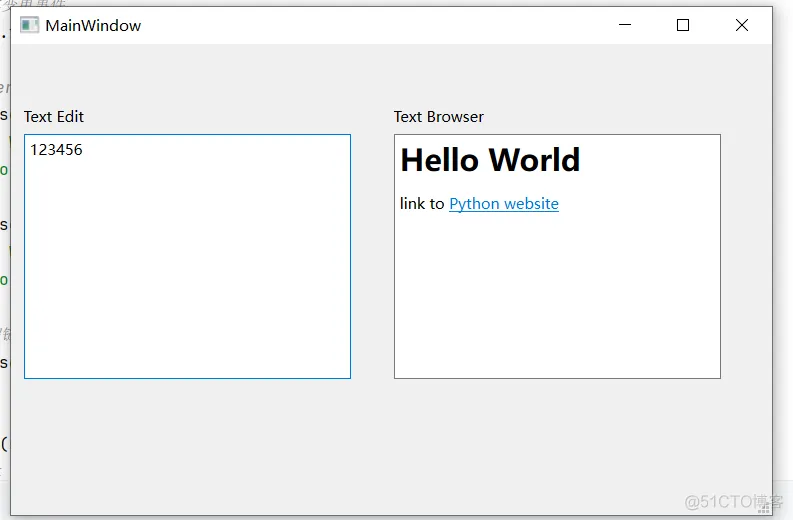The image size is (793, 520).
Task: Click the 123456 text in Text Edit
Action: click(56, 150)
